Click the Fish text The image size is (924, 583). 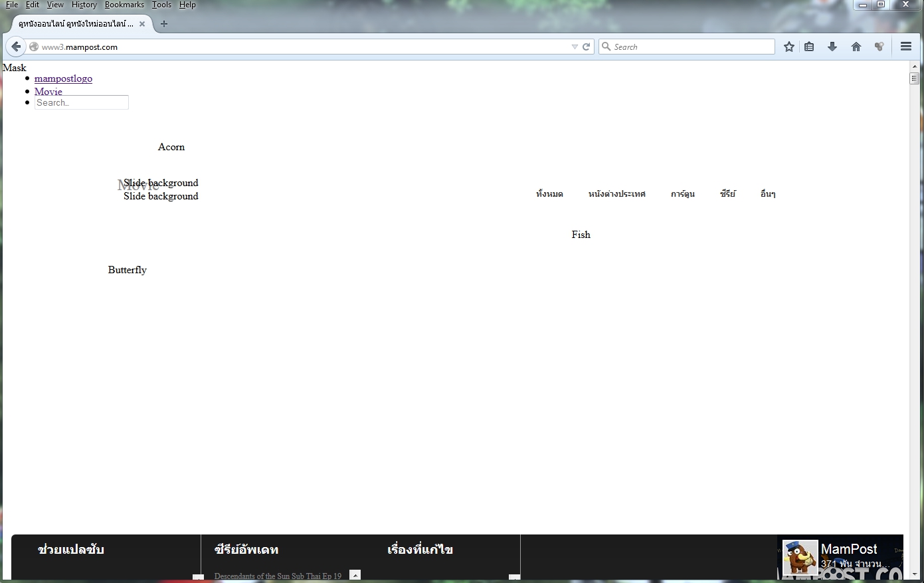(581, 235)
